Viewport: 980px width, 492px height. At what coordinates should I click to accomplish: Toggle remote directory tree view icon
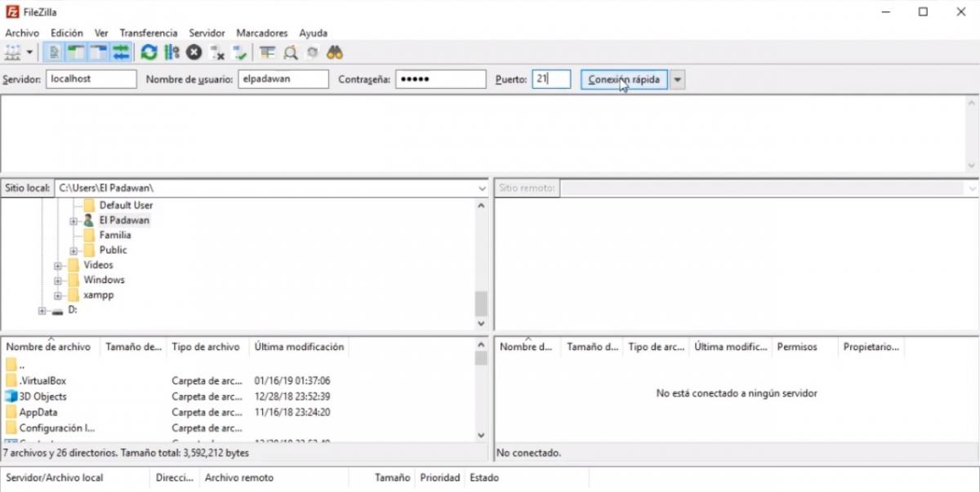click(99, 52)
